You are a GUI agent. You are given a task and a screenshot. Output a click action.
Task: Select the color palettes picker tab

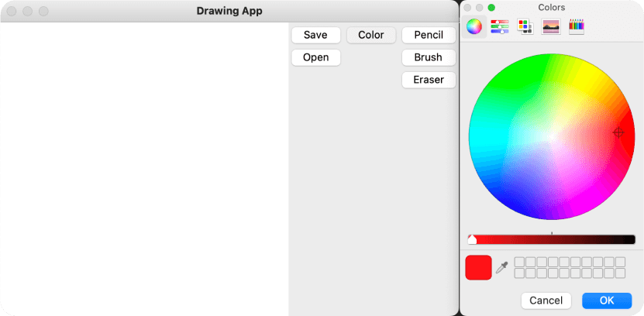point(525,27)
